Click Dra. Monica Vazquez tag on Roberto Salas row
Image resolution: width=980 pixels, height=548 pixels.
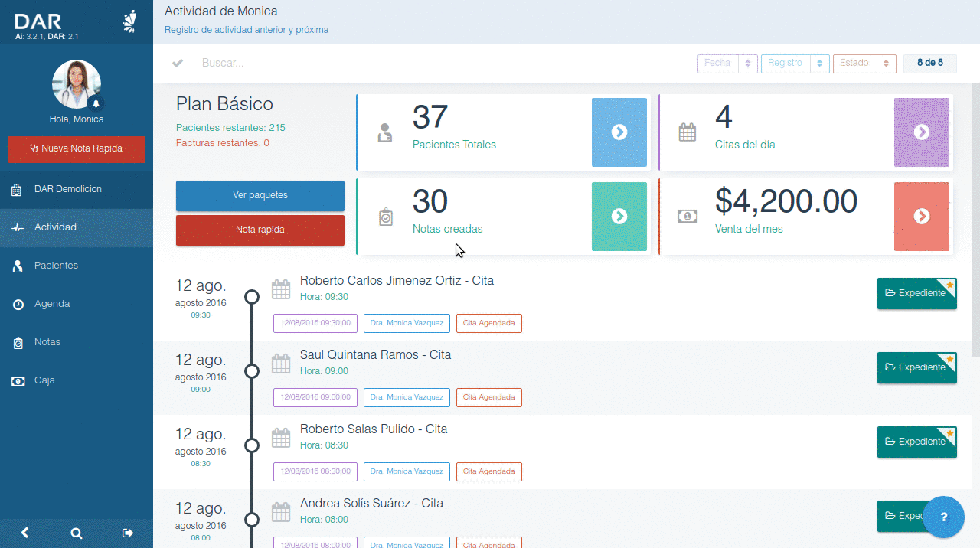[x=407, y=471]
